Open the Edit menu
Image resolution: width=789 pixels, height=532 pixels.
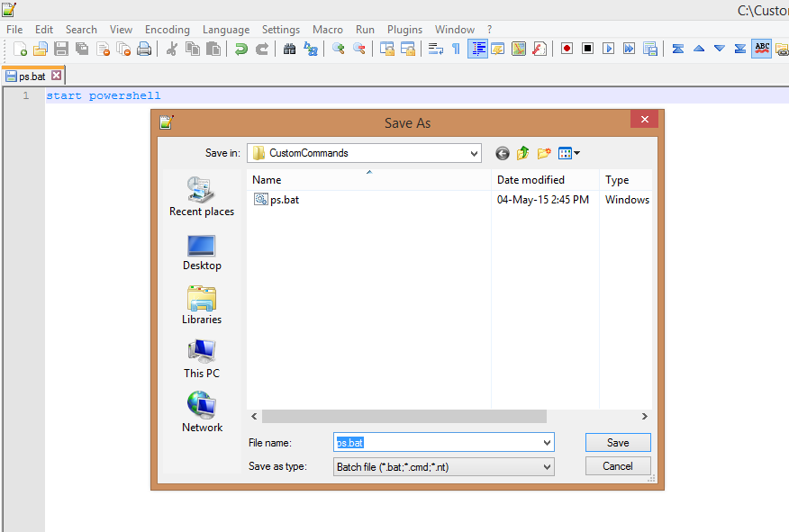[44, 30]
